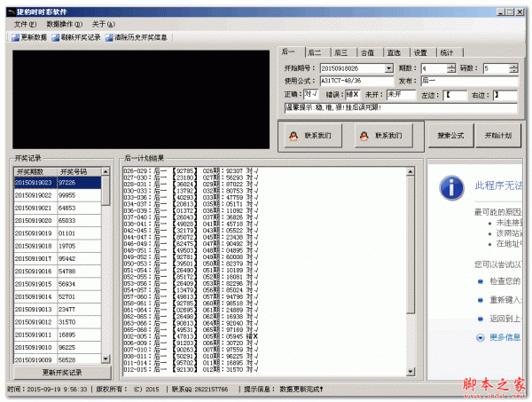Select lottery row 20150919017
The width and height of the screenshot is (532, 402).
coord(58,259)
